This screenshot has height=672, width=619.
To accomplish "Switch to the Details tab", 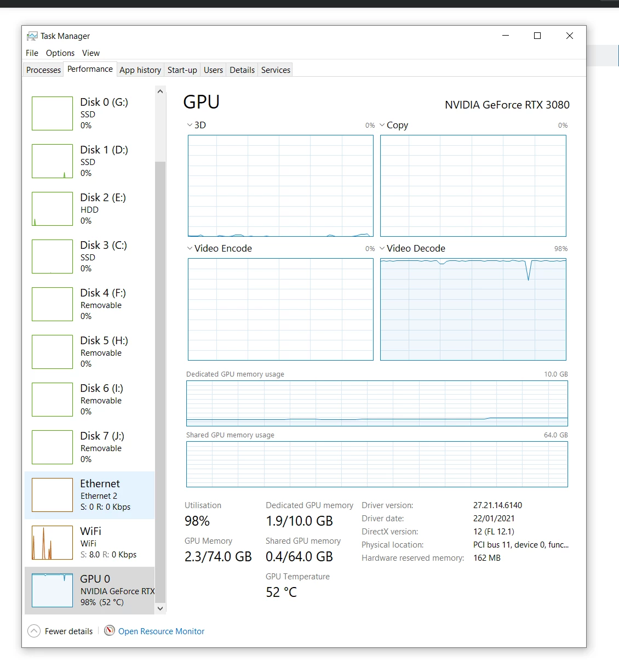I will [x=242, y=70].
